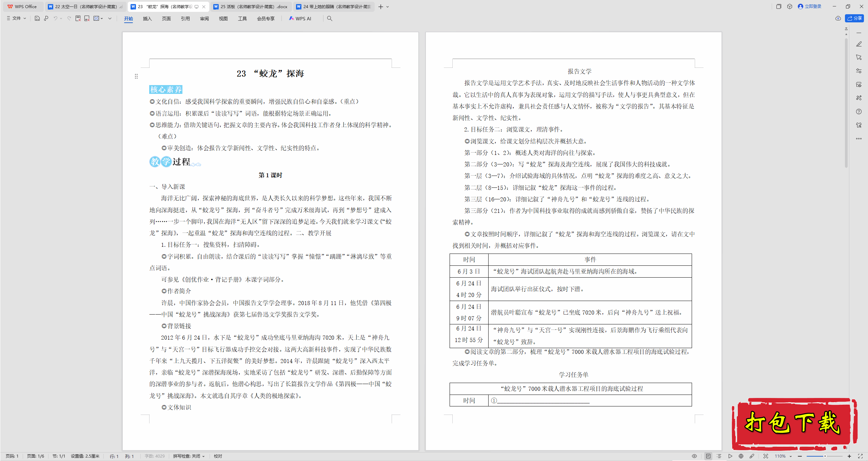Toggle spell check 拼写检查 status
The image size is (868, 461).
187,456
